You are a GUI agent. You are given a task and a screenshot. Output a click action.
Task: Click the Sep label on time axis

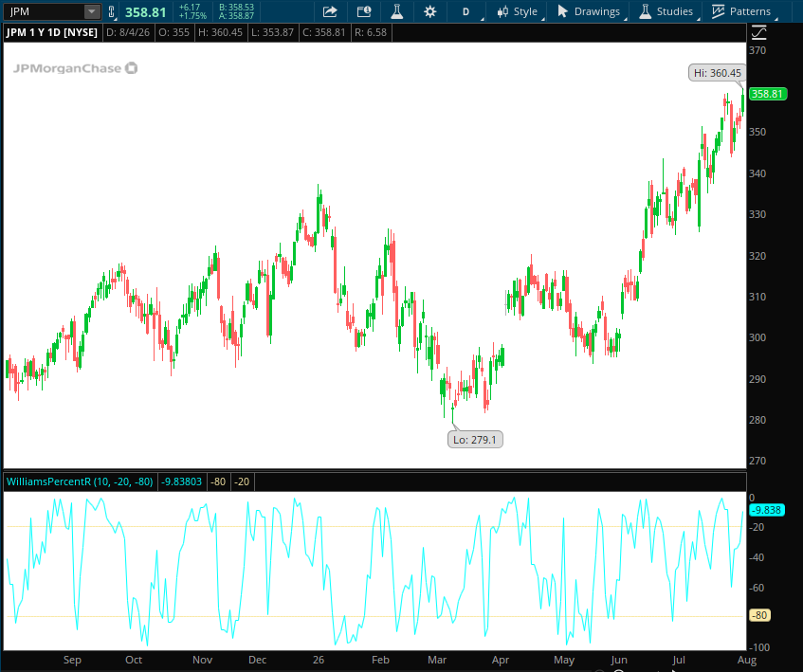coord(72,660)
